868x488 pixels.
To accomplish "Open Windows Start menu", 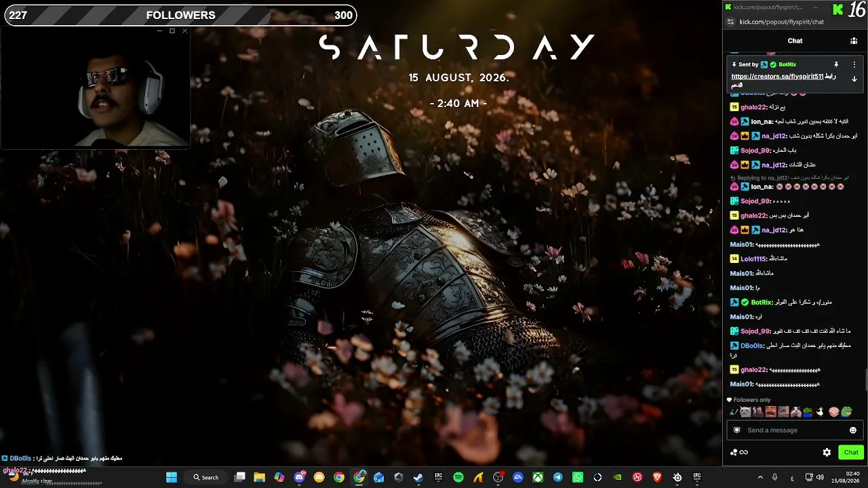I will 171,477.
